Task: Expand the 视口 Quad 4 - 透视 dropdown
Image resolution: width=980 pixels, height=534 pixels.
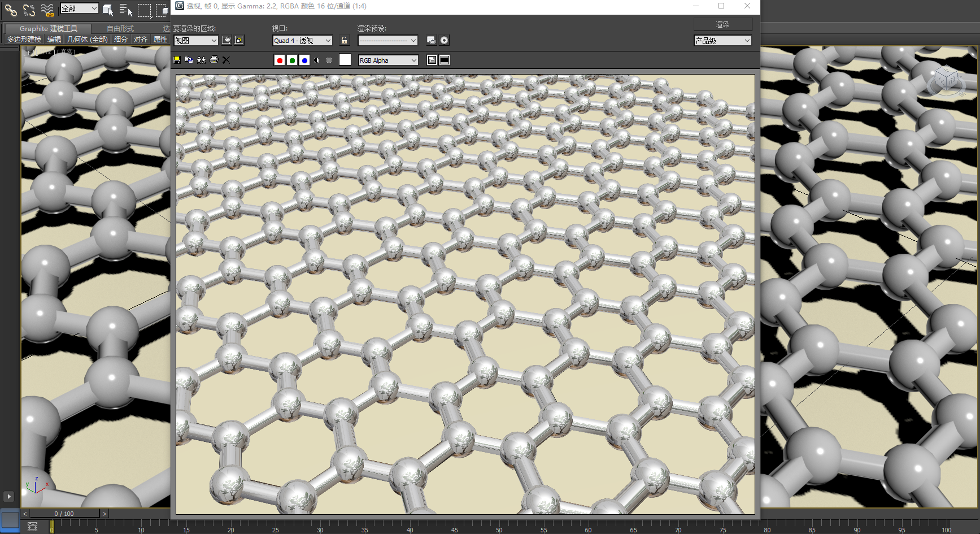Action: pos(302,41)
